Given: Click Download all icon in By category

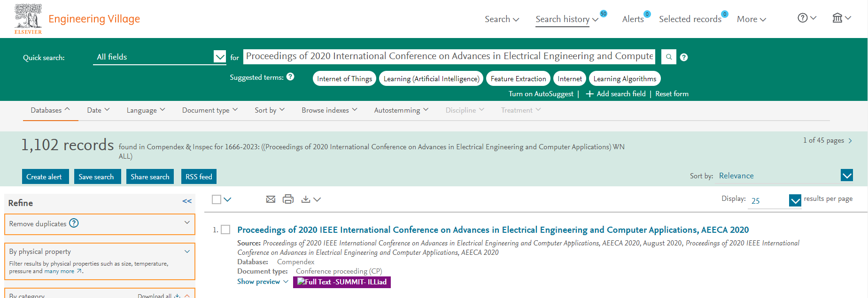Looking at the screenshot, I should coord(177,296).
